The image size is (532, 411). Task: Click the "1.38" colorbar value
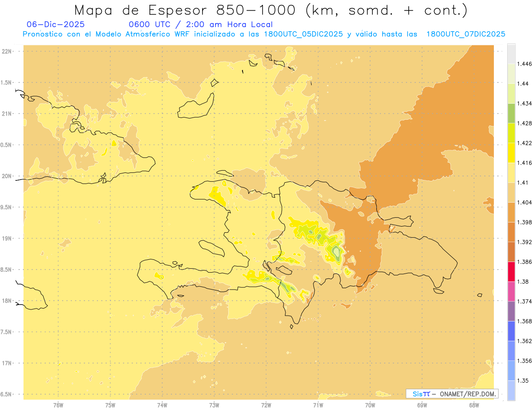(524, 282)
